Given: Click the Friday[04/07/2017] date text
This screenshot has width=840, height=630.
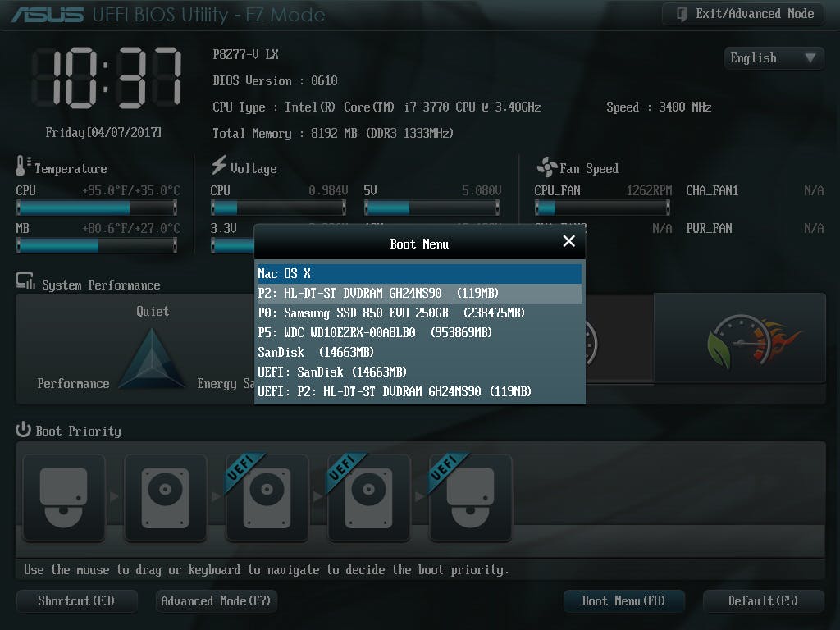Looking at the screenshot, I should tap(103, 132).
